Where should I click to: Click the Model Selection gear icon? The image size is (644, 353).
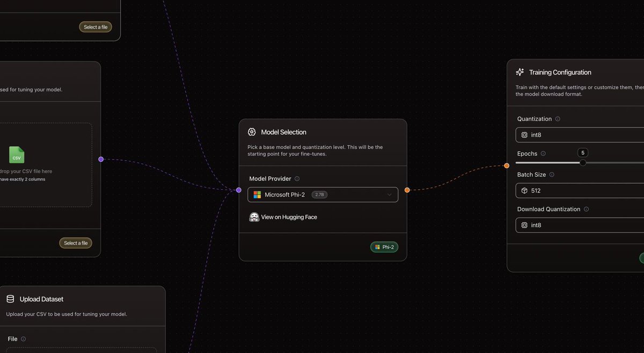pos(252,132)
